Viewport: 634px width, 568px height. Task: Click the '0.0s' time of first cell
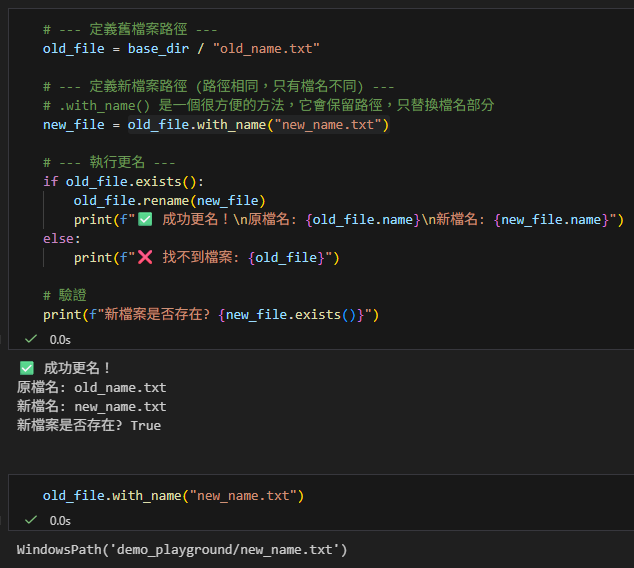60,340
